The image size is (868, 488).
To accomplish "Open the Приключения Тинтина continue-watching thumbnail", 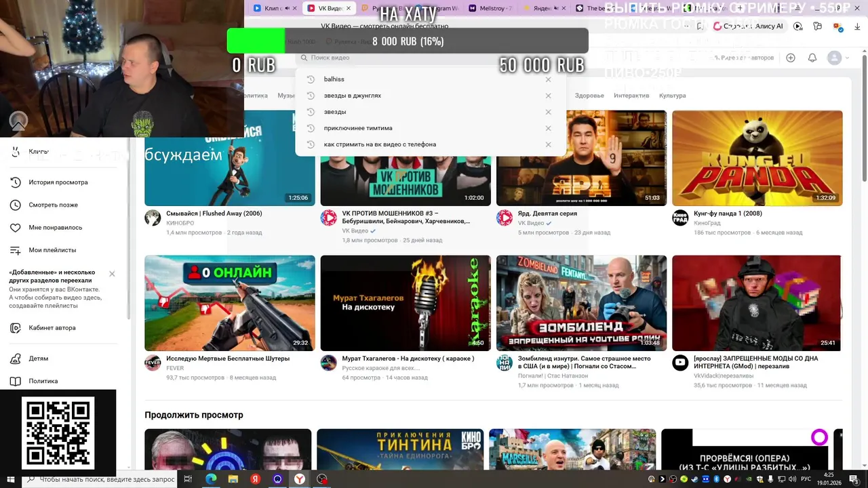I will pos(400,449).
